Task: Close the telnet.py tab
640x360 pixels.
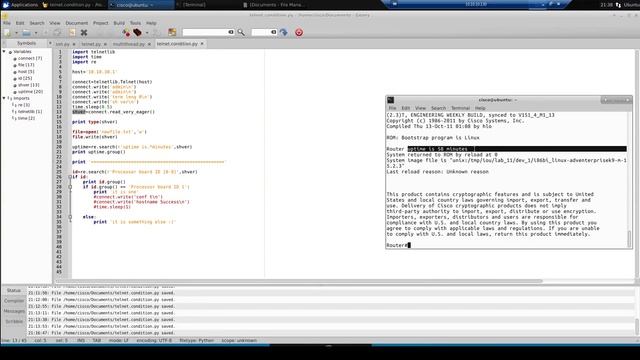Action: [x=105, y=44]
